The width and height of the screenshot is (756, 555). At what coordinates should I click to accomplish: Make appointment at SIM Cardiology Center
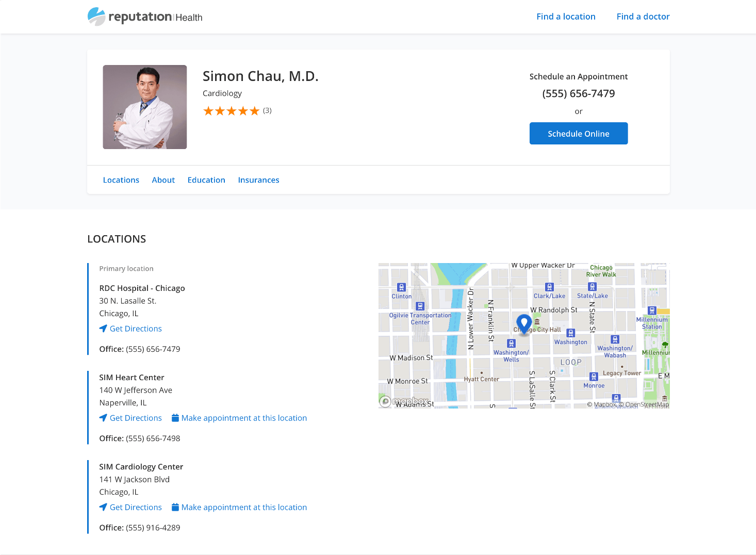244,507
